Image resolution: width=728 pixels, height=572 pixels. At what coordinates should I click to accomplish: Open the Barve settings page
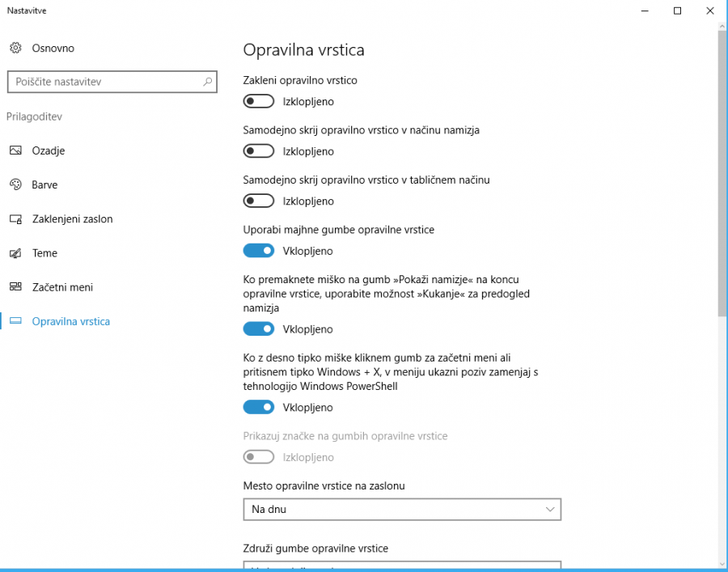(44, 185)
